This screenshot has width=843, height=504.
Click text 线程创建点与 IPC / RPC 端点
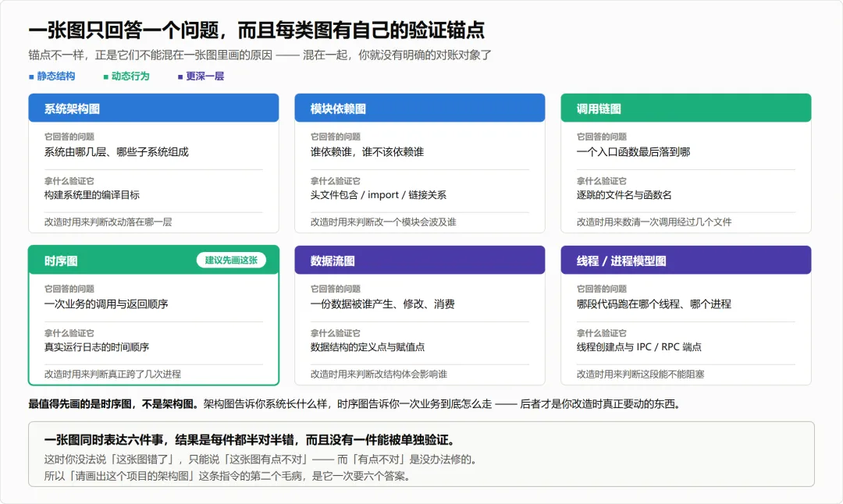point(639,347)
